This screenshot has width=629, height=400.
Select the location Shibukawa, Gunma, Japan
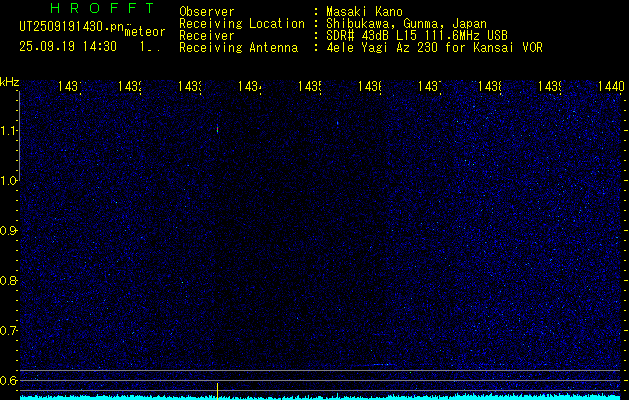(x=406, y=24)
